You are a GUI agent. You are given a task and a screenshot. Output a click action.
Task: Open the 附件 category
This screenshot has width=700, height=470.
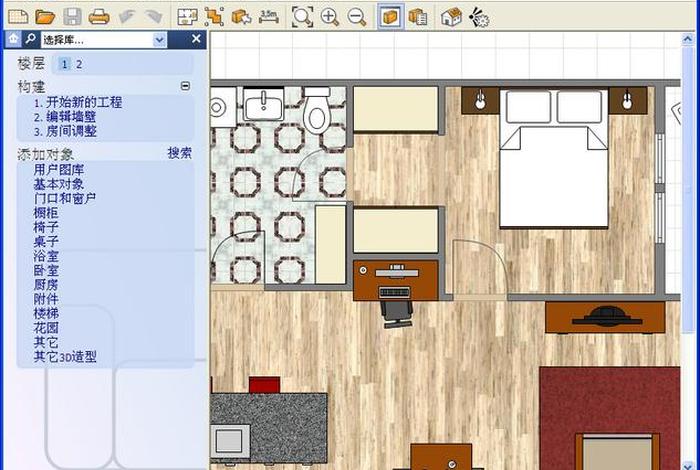(x=46, y=299)
